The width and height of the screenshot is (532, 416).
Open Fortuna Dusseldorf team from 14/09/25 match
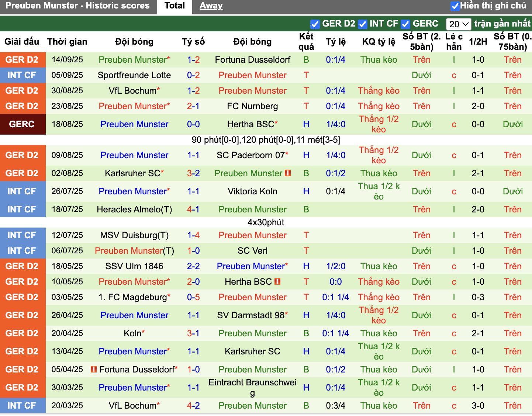[252, 60]
